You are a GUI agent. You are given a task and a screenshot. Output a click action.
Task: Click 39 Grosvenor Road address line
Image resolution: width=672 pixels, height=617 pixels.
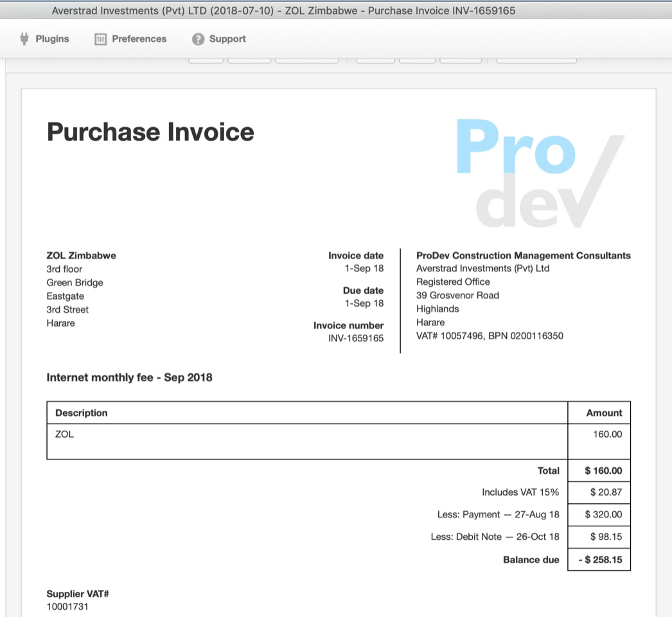457,296
